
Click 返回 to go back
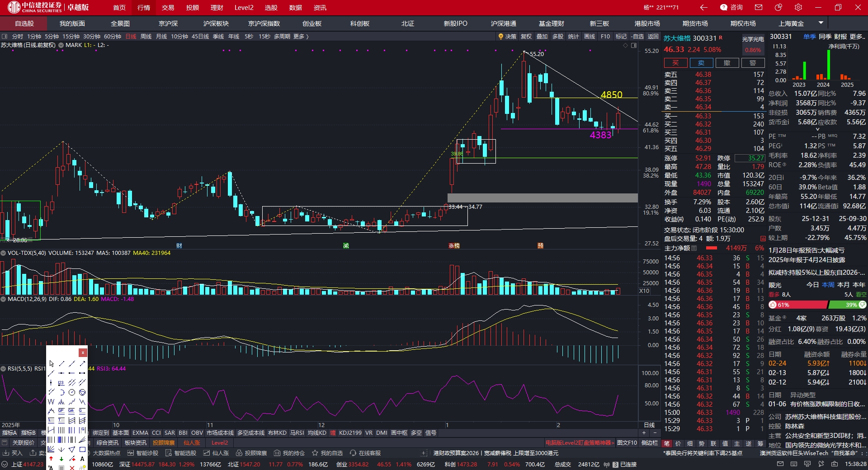coord(653,37)
